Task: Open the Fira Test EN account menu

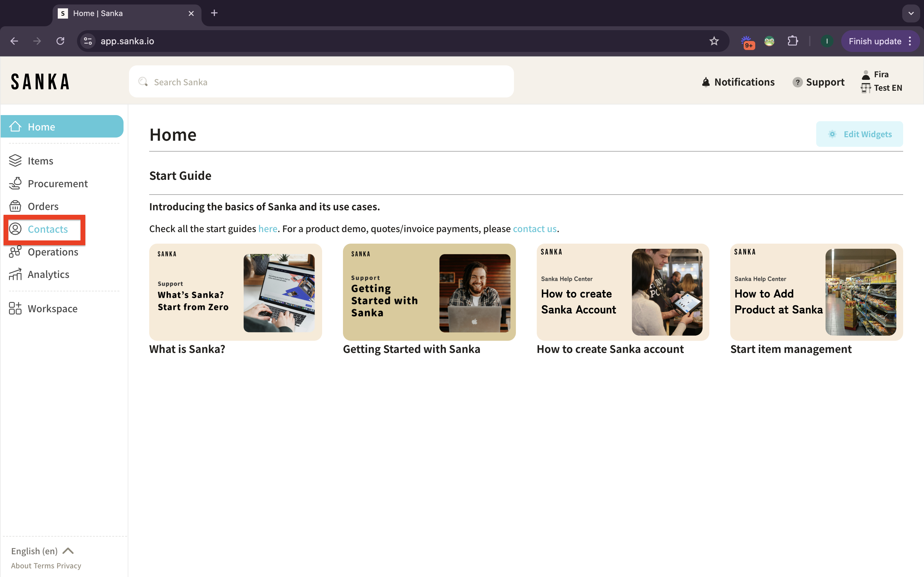Action: 881,81
